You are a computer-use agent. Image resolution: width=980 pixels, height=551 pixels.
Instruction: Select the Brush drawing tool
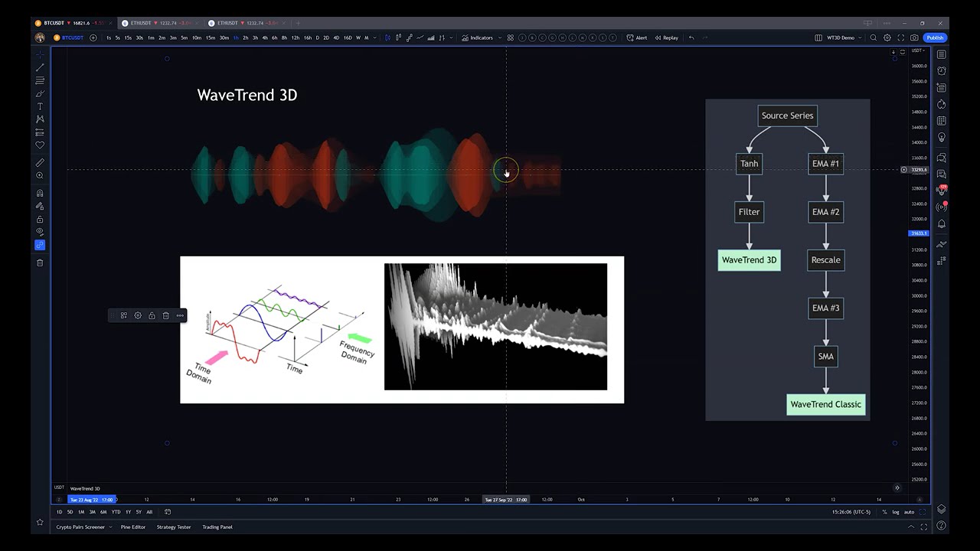(x=40, y=93)
